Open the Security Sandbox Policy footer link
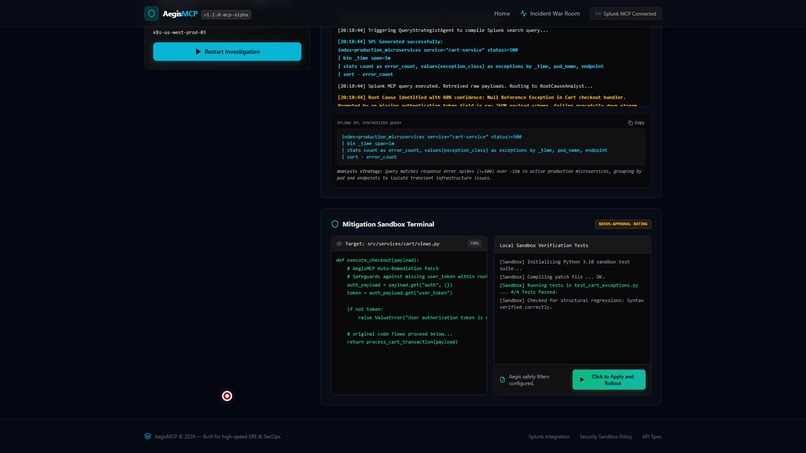Image resolution: width=806 pixels, height=453 pixels. click(606, 437)
